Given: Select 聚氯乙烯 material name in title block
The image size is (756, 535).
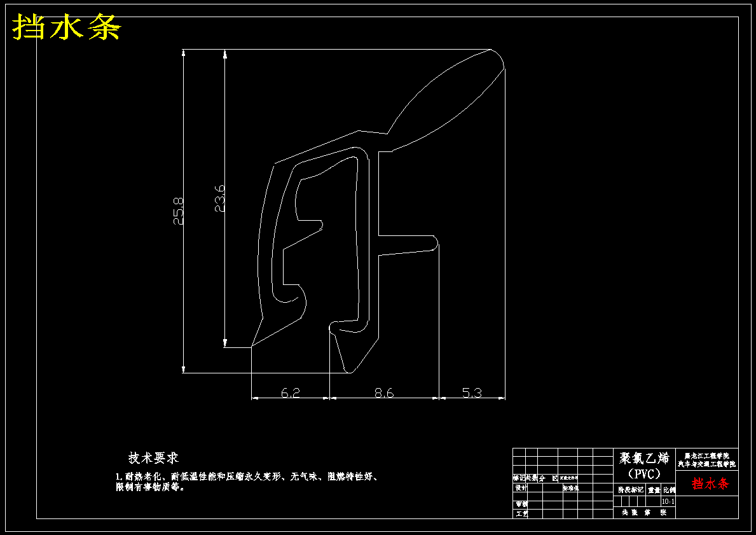Looking at the screenshot, I should 644,458.
